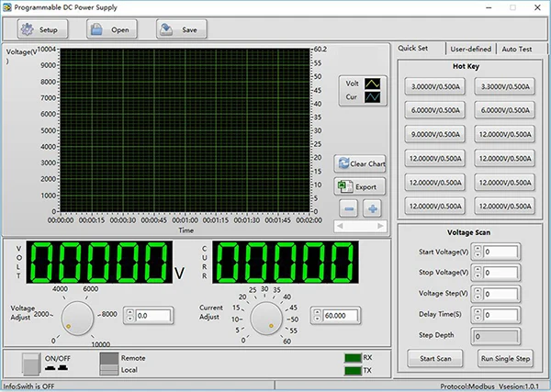Click the RX indicator light
The height and width of the screenshot is (392, 551).
click(353, 358)
